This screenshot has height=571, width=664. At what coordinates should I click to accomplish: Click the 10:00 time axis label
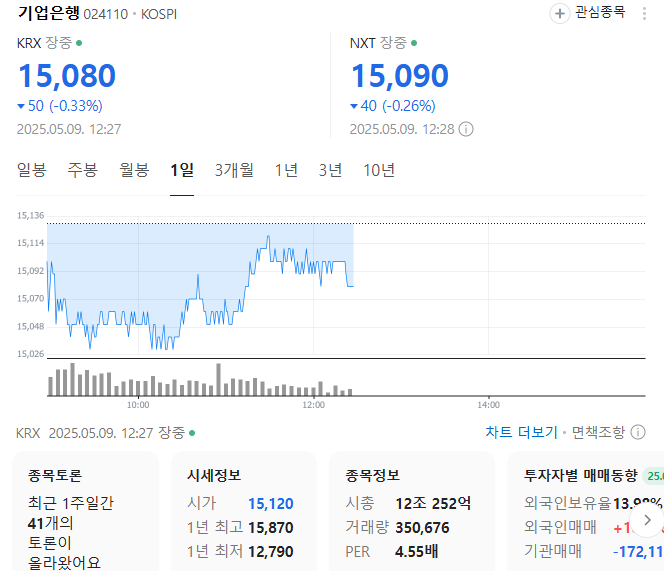pyautogui.click(x=138, y=405)
